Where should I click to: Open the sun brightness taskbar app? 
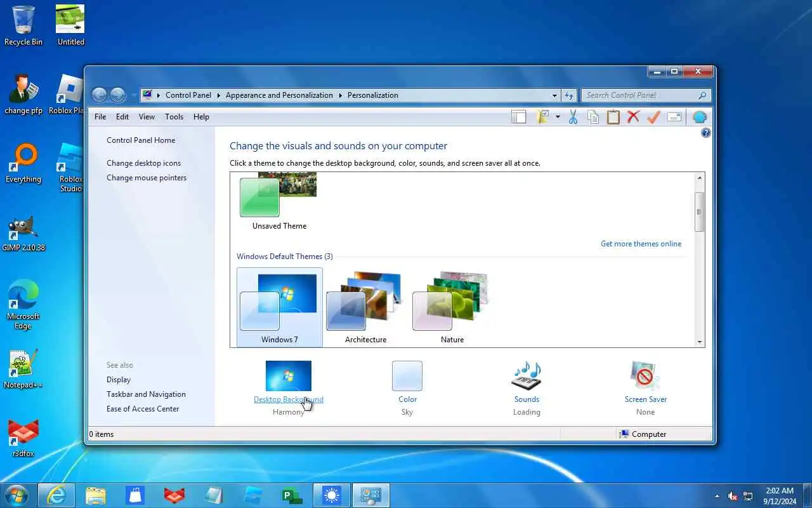tap(332, 495)
